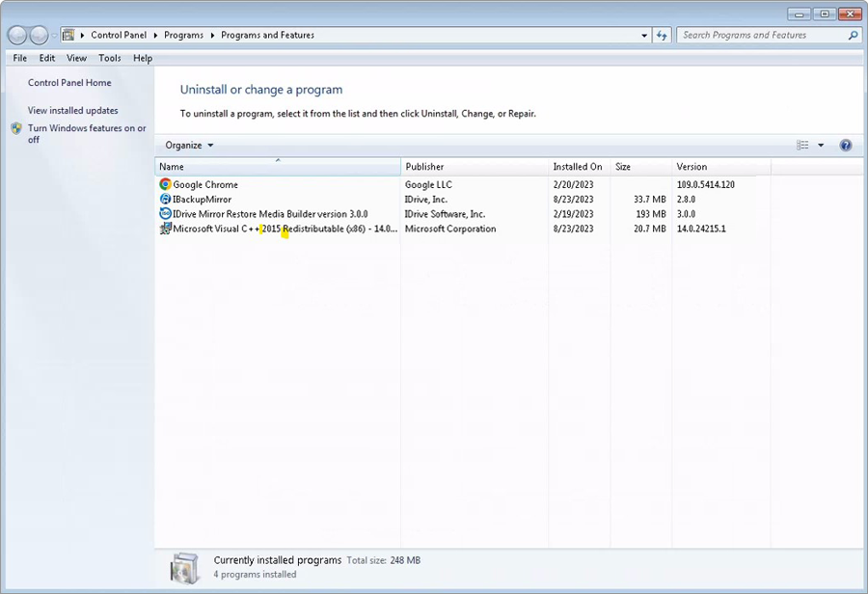Select Microsoft Visual C++ 2015 Redistributable entry
The image size is (868, 594).
click(285, 229)
